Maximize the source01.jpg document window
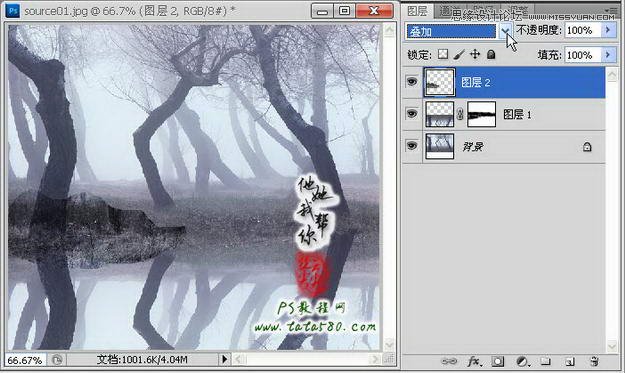Viewport: 625px width, 373px height. tap(344, 11)
